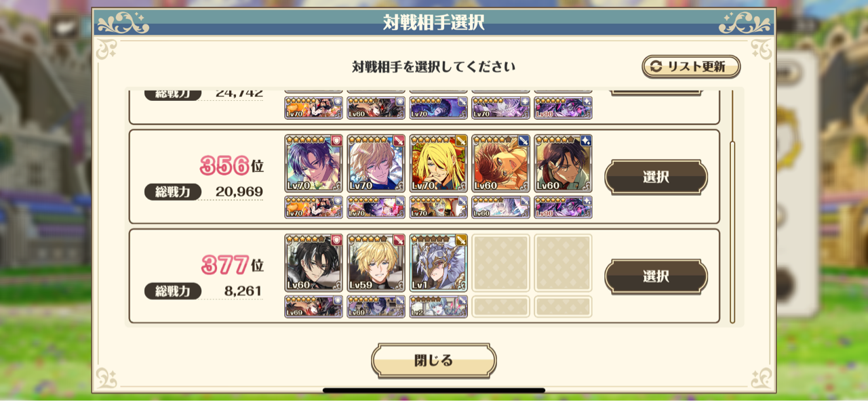Screen dimensions: 868x401
Task: Click the refresh icon in リスト更新 button
Action: pos(656,66)
